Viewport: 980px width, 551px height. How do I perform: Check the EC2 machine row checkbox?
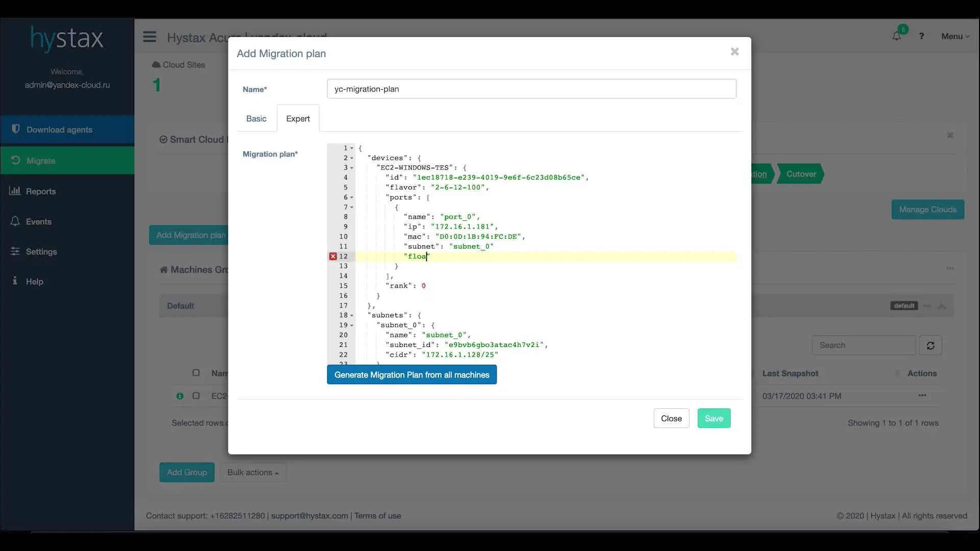196,396
